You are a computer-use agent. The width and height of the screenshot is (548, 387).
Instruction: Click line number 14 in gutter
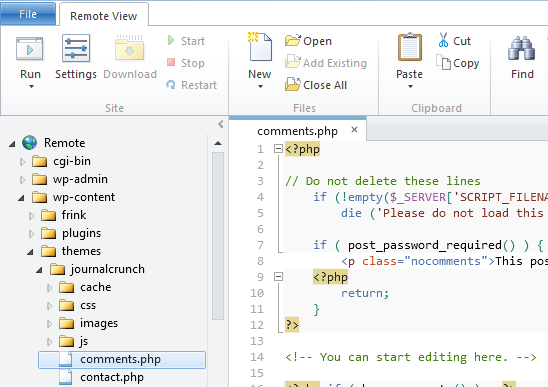257,357
